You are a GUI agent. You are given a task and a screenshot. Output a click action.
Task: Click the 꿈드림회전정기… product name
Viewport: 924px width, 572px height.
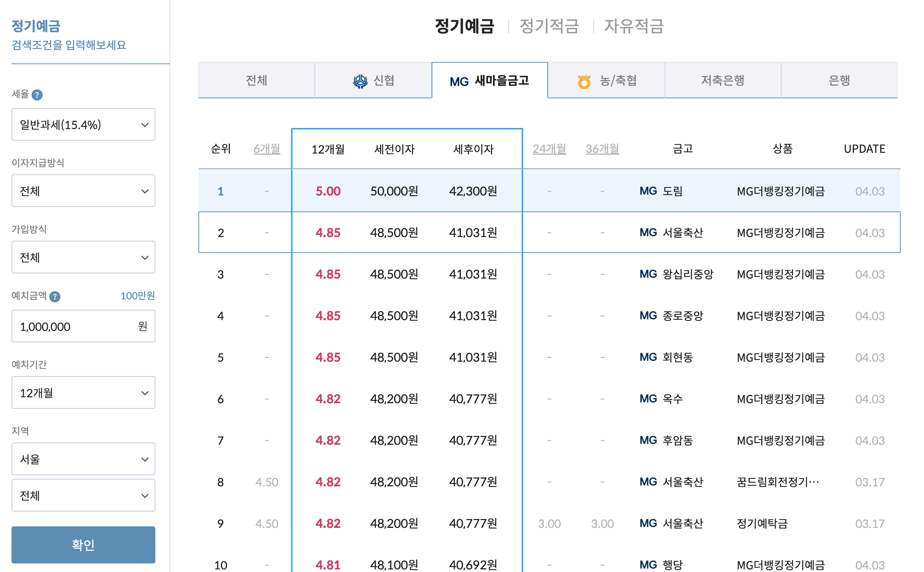pos(778,482)
